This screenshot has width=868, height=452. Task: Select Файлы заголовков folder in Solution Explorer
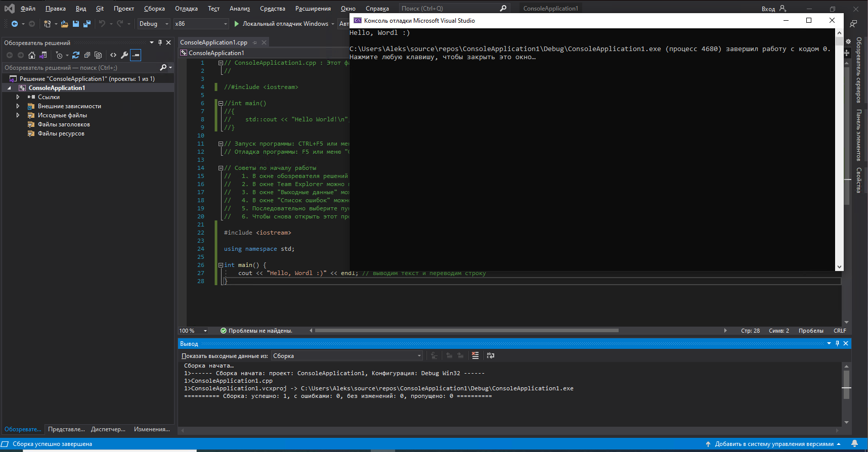64,124
